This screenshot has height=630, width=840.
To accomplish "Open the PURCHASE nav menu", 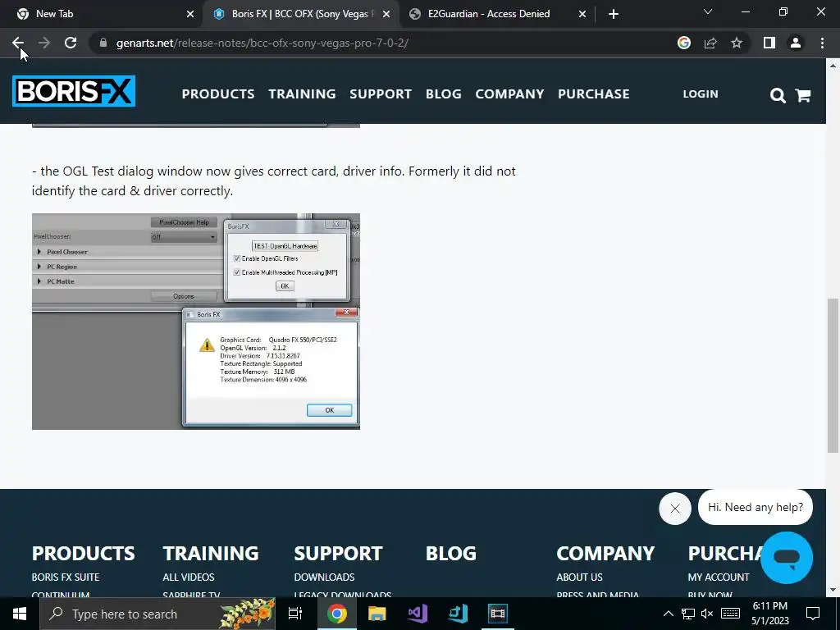I will pyautogui.click(x=594, y=94).
